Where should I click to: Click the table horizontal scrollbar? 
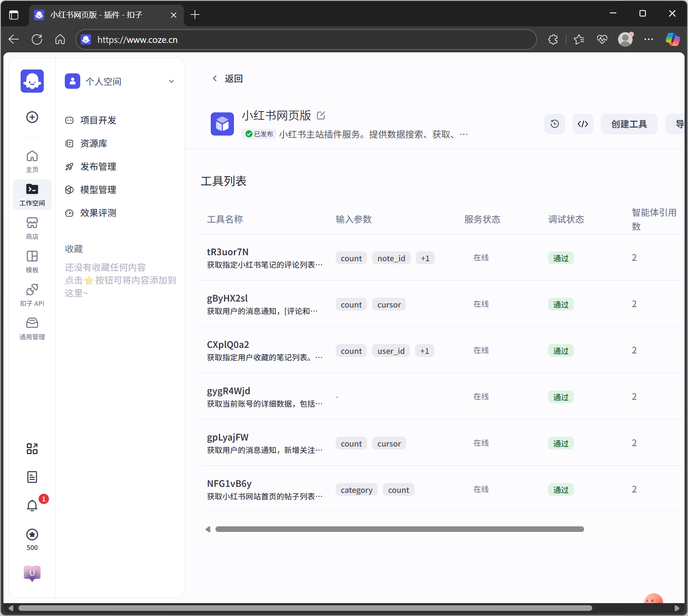(x=400, y=529)
